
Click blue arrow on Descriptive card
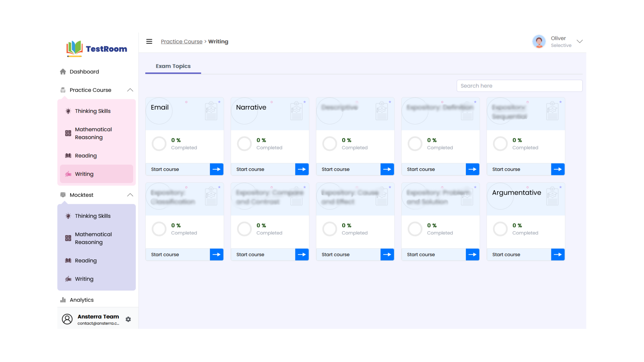(387, 169)
